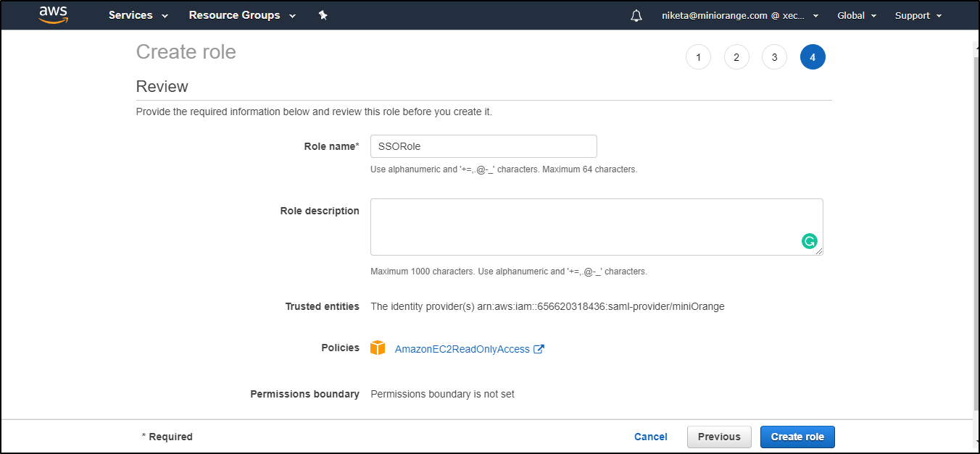Click inside the Role name field
The width and height of the screenshot is (980, 454).
[x=483, y=146]
